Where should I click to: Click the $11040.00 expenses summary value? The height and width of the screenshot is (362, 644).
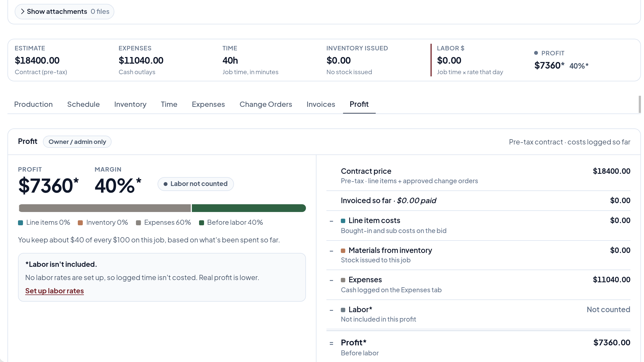141,60
